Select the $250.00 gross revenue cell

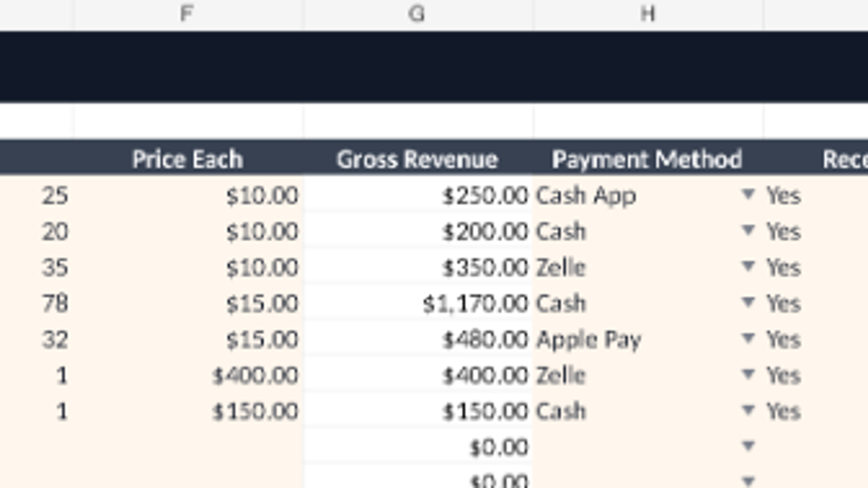tap(418, 196)
